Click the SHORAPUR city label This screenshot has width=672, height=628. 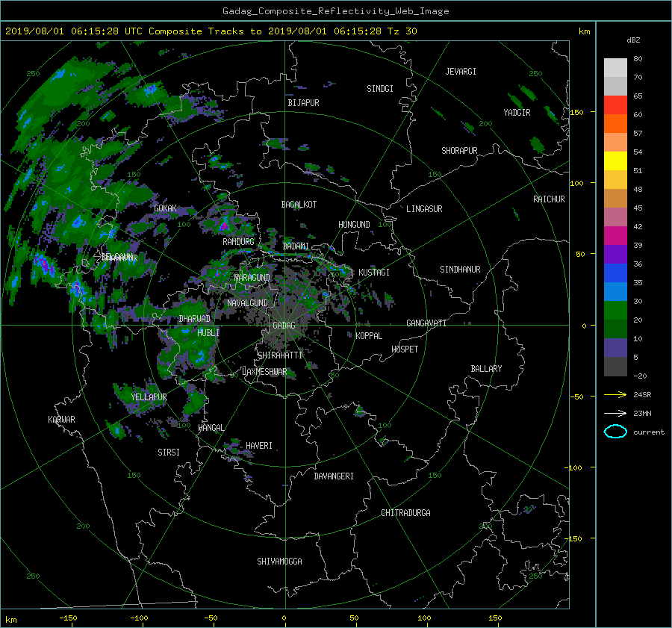459,151
